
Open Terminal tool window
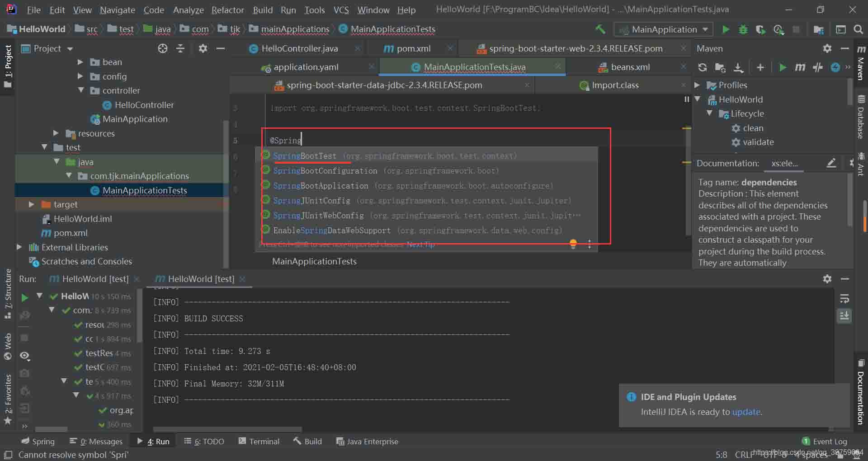[259, 442]
